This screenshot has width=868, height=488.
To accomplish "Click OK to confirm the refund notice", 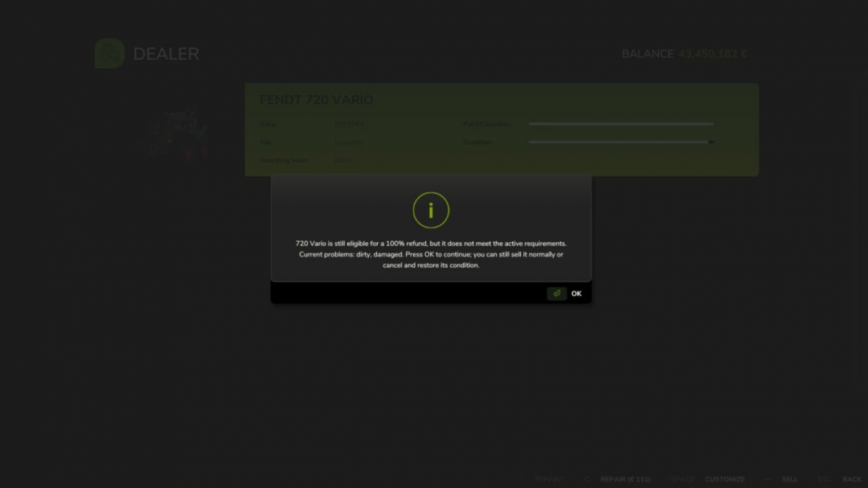I will coord(576,293).
